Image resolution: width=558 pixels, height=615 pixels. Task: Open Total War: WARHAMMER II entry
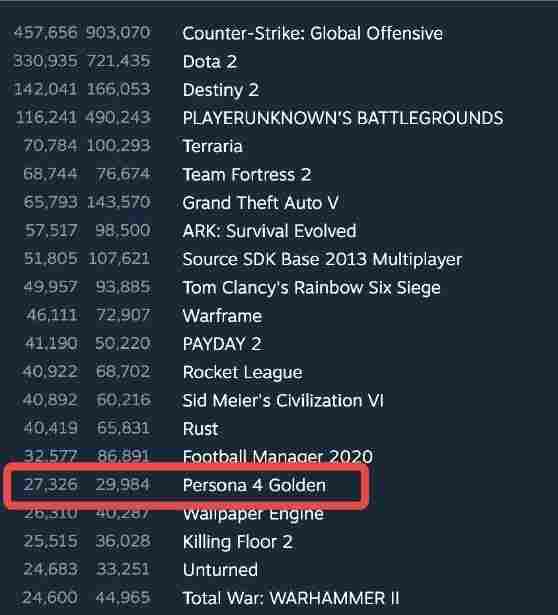point(291,598)
